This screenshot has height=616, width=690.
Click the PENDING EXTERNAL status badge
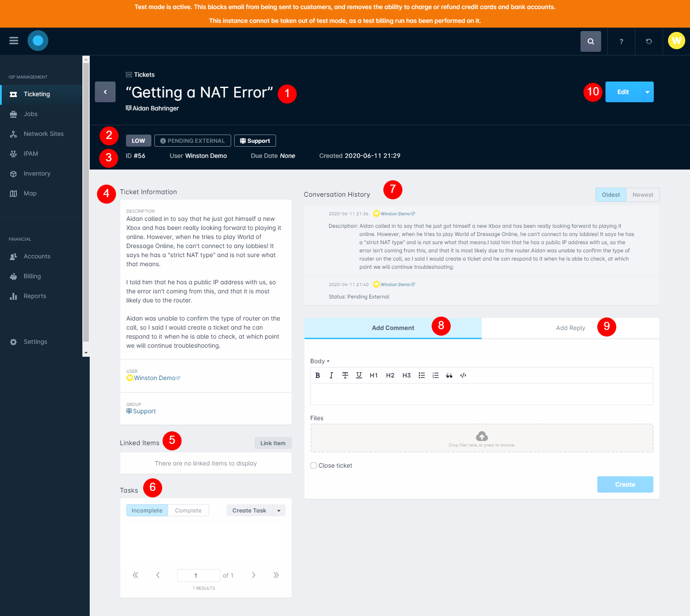coord(192,141)
